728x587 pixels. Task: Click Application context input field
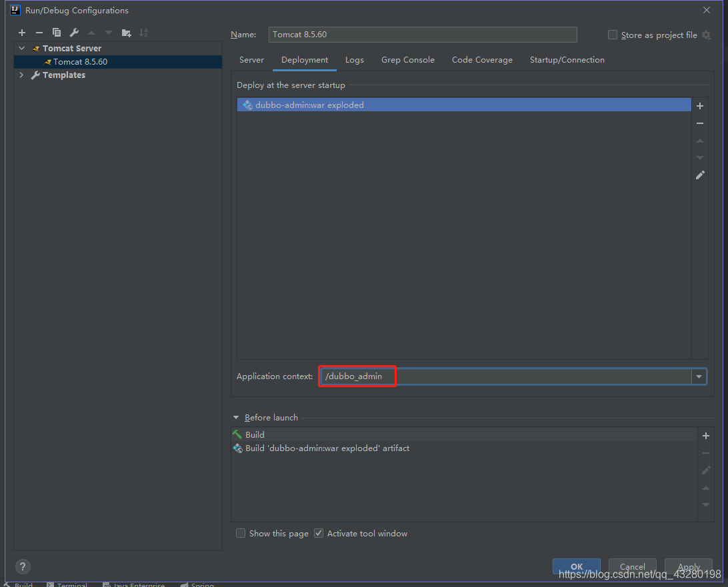click(x=506, y=376)
